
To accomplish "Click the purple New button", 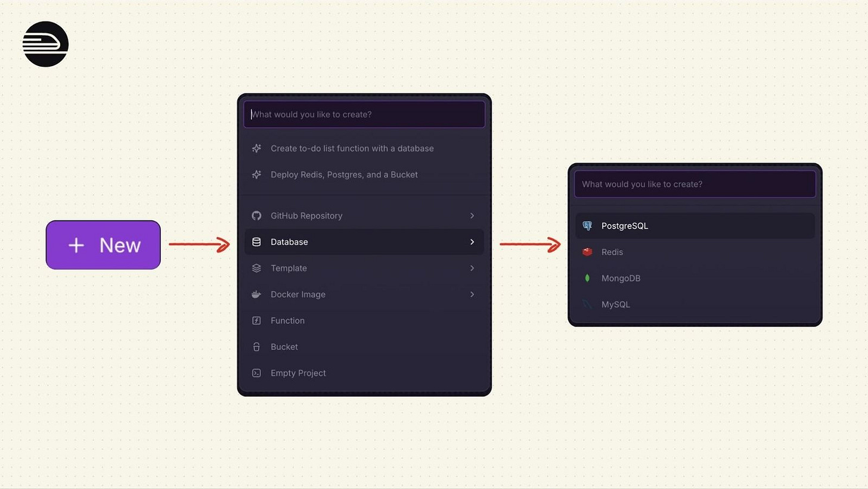I will click(x=103, y=245).
